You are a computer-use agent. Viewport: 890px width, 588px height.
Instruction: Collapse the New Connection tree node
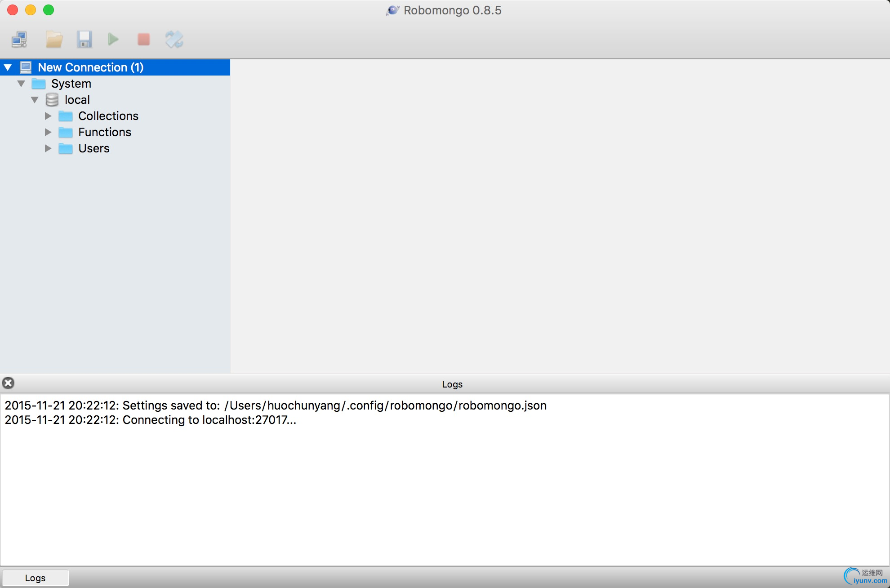pos(8,67)
